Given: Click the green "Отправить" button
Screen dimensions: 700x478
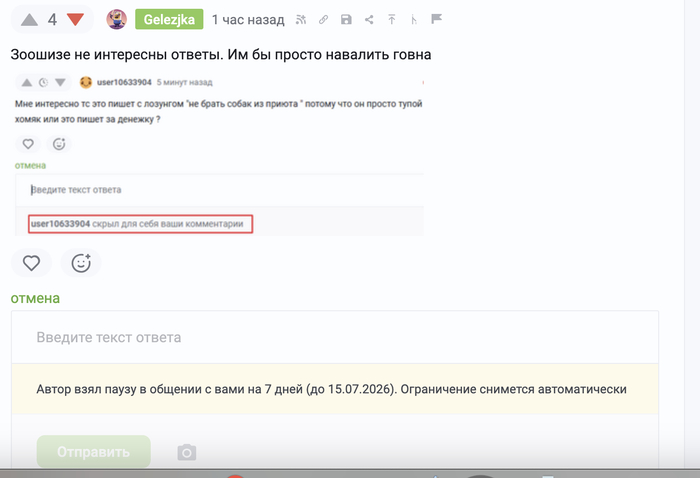Looking at the screenshot, I should (x=94, y=452).
